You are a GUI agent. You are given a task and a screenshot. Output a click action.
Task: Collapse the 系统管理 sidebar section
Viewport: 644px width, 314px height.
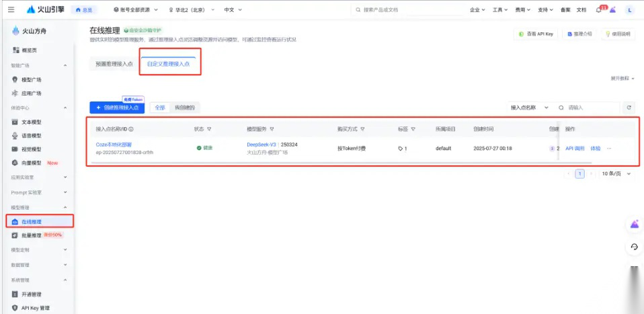click(x=65, y=280)
